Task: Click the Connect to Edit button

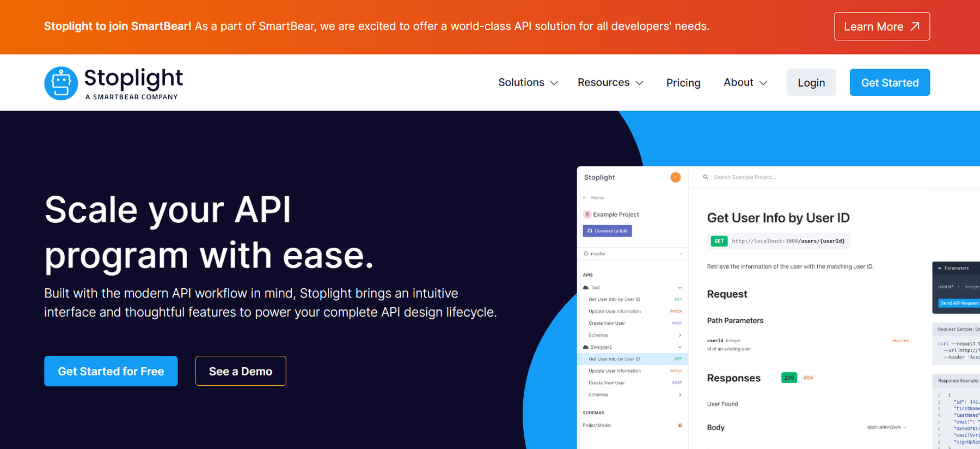Action: (608, 231)
